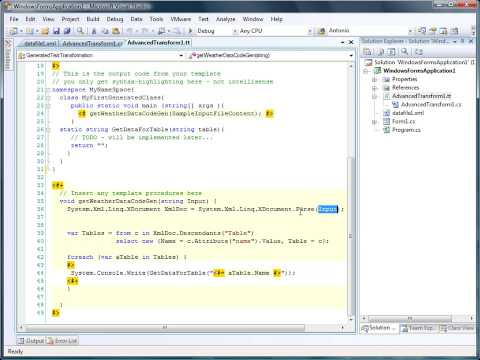480x360 pixels.
Task: Open the Output panel tab
Action: [x=31, y=341]
